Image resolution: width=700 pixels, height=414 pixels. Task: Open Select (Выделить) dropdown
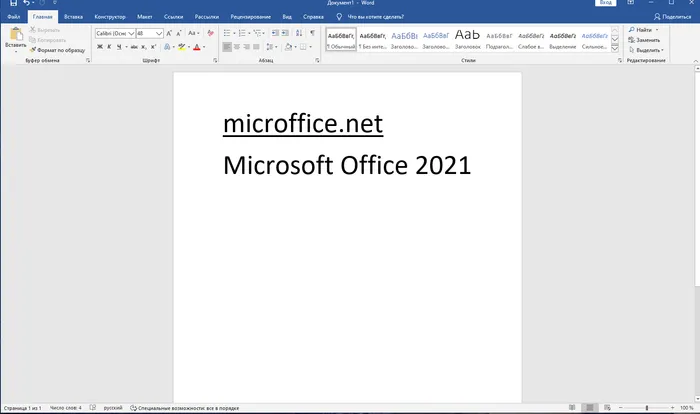pyautogui.click(x=646, y=50)
